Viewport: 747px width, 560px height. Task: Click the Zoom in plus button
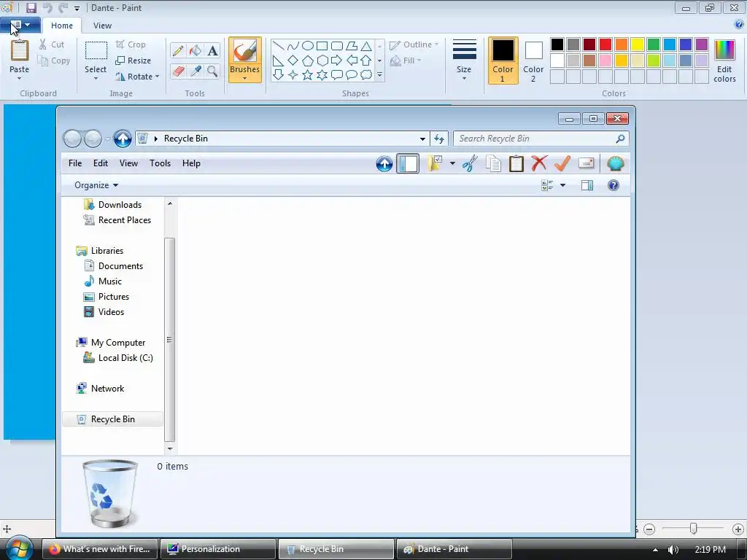(x=738, y=529)
